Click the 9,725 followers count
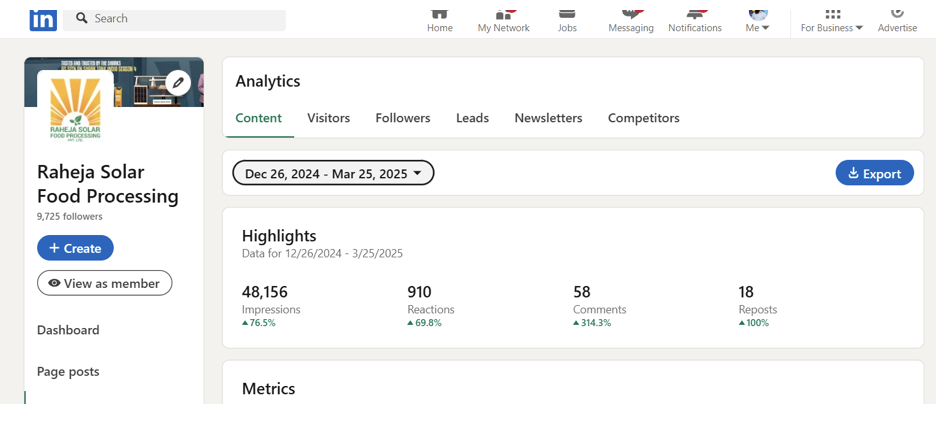 [70, 217]
